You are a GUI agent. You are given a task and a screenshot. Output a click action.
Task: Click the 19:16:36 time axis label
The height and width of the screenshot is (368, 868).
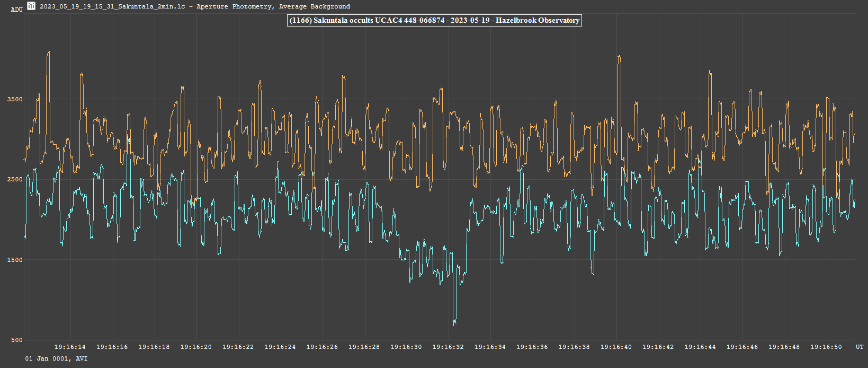pyautogui.click(x=532, y=347)
